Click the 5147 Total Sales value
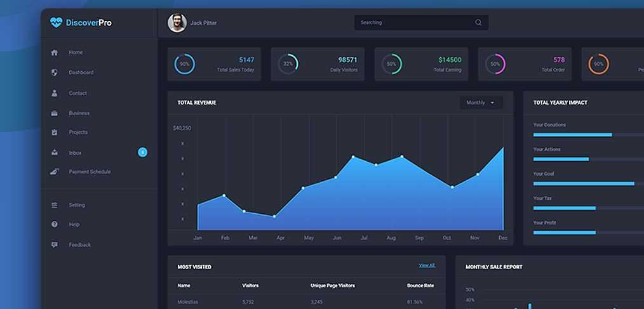The height and width of the screenshot is (309, 644). tap(246, 60)
